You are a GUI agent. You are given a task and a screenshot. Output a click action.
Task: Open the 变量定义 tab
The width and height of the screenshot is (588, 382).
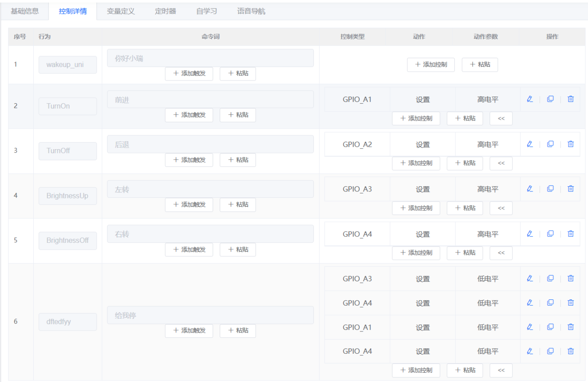(x=121, y=11)
